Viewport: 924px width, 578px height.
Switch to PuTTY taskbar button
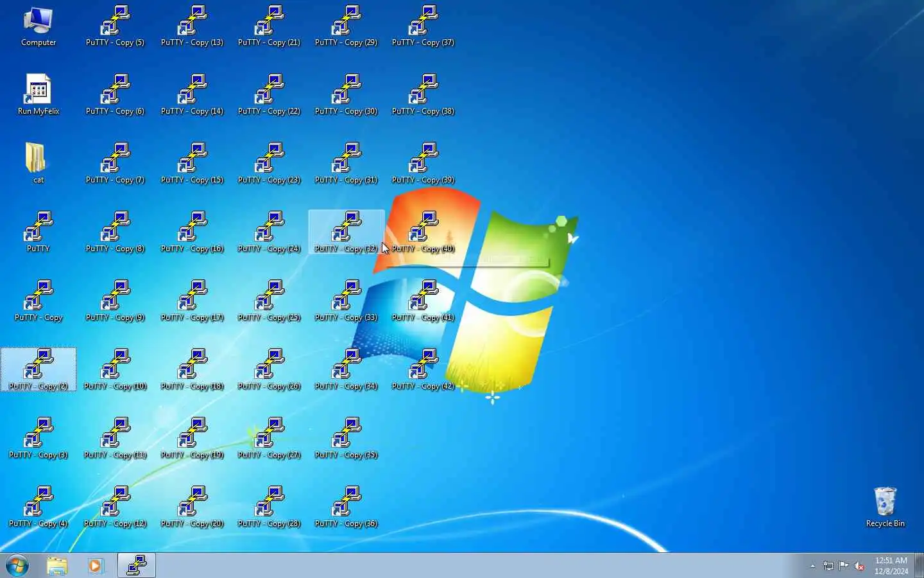click(137, 566)
